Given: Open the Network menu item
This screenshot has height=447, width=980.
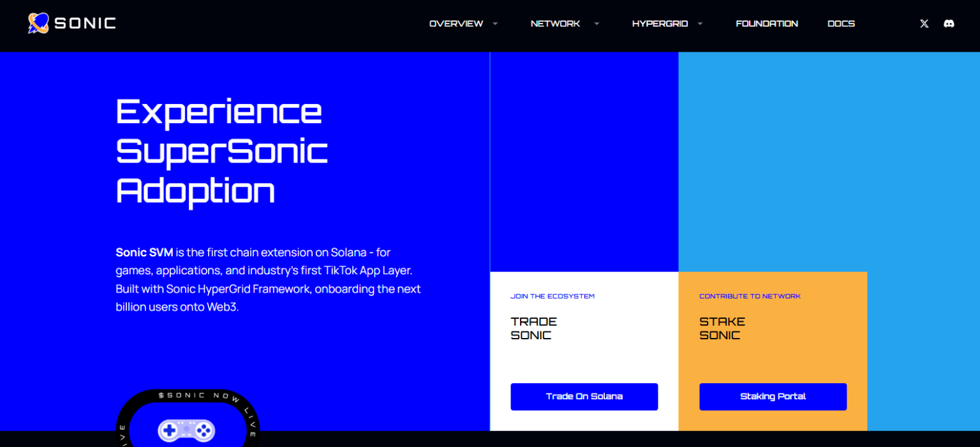Looking at the screenshot, I should click(555, 24).
